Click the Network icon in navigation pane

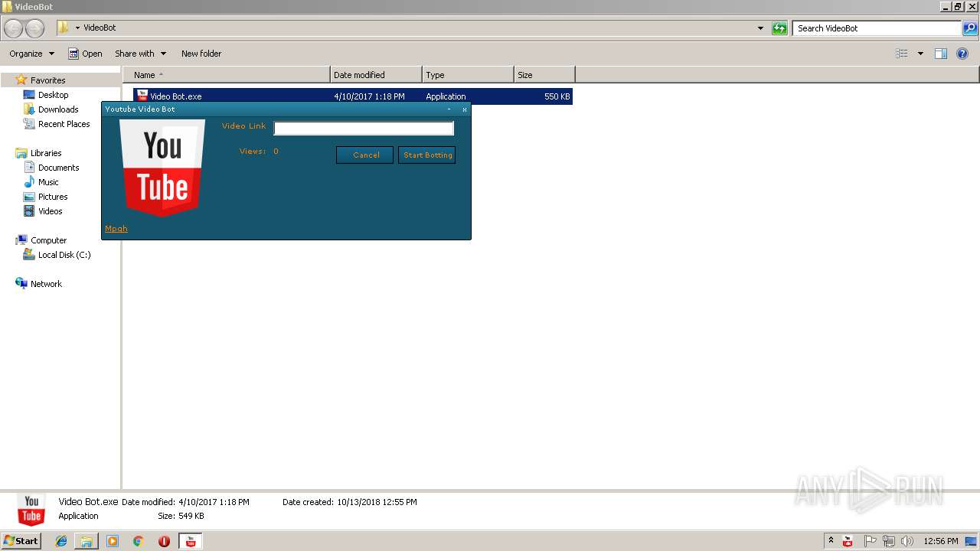pyautogui.click(x=21, y=283)
